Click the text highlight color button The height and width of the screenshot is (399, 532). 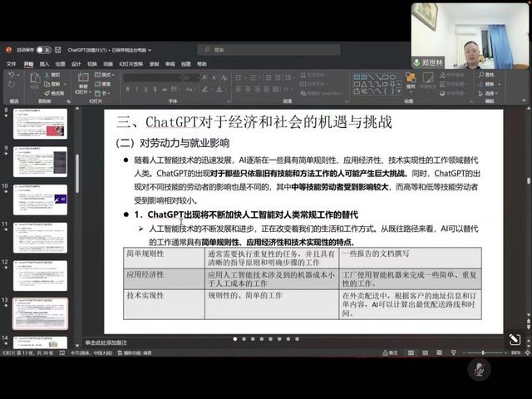(x=204, y=89)
